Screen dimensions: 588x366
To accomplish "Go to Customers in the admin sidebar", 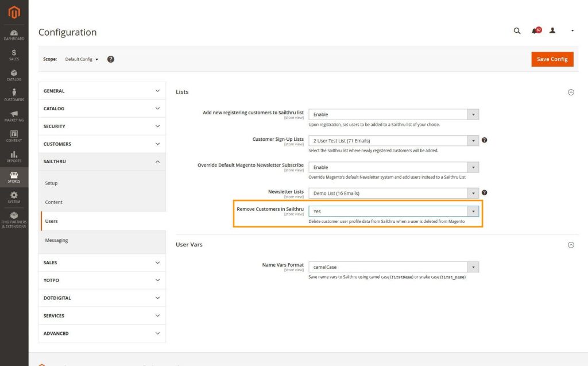I will coord(14,95).
